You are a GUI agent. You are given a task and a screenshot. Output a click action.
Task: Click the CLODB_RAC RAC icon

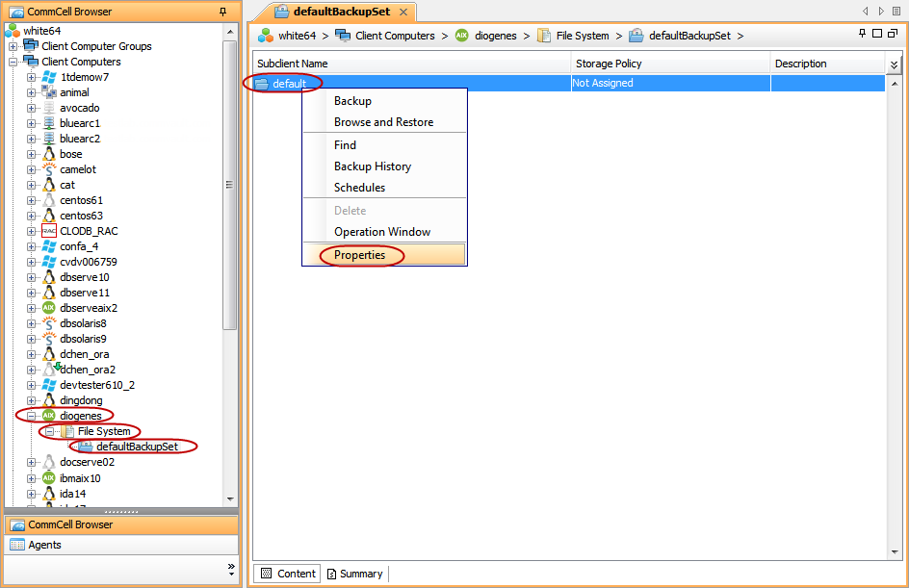point(49,231)
